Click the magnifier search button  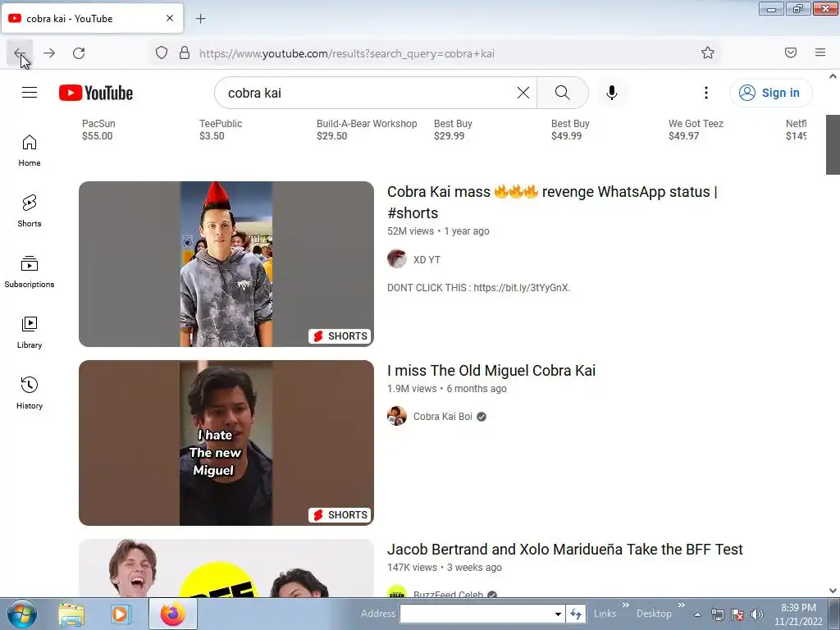[563, 93]
